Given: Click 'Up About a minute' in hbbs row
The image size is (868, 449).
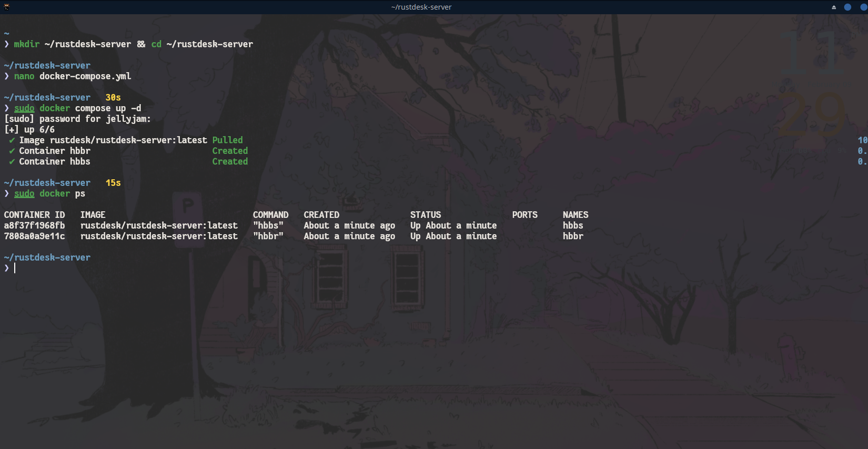Looking at the screenshot, I should [x=453, y=226].
